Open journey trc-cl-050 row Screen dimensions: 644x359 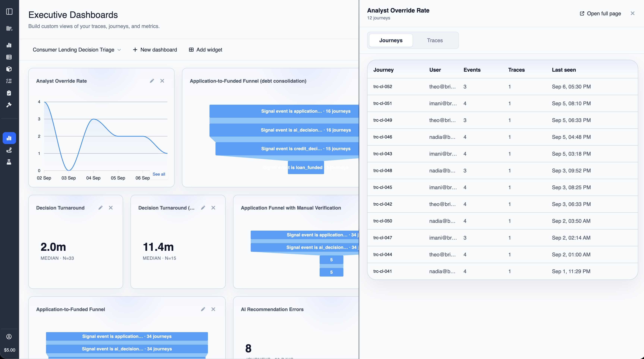(502, 221)
